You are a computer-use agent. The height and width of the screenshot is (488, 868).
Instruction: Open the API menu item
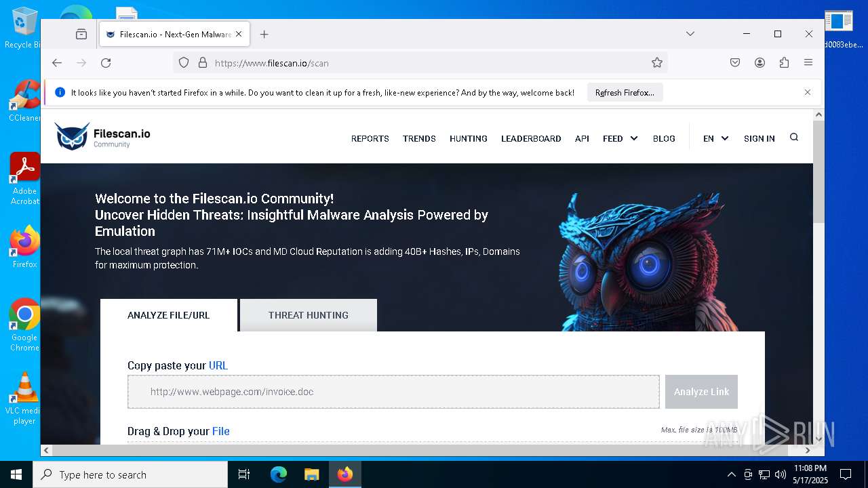[582, 138]
